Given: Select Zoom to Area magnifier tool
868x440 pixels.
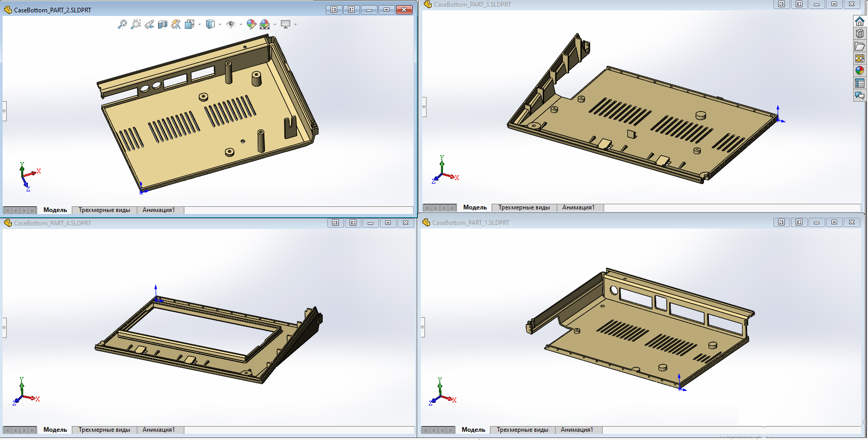Looking at the screenshot, I should (x=136, y=24).
